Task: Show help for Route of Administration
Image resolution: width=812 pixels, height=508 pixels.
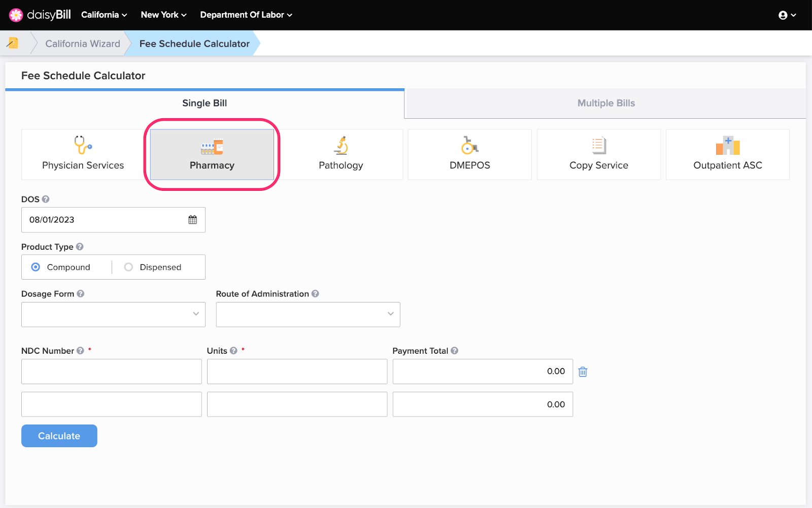Action: point(315,294)
